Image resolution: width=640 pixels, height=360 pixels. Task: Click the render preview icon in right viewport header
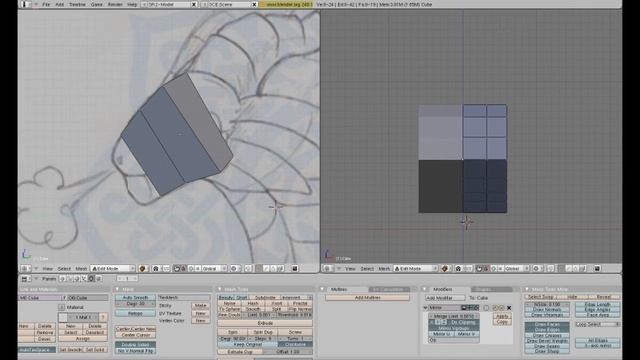click(597, 269)
